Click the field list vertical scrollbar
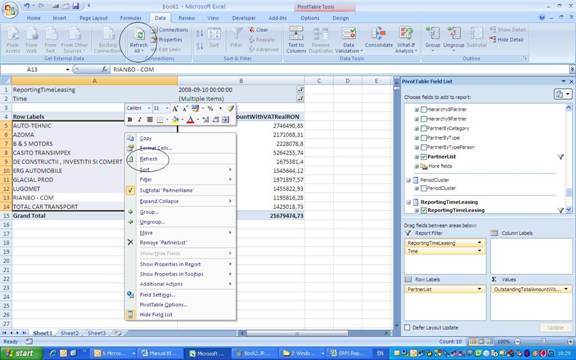Screen dimensions: 576x360 click(569, 159)
